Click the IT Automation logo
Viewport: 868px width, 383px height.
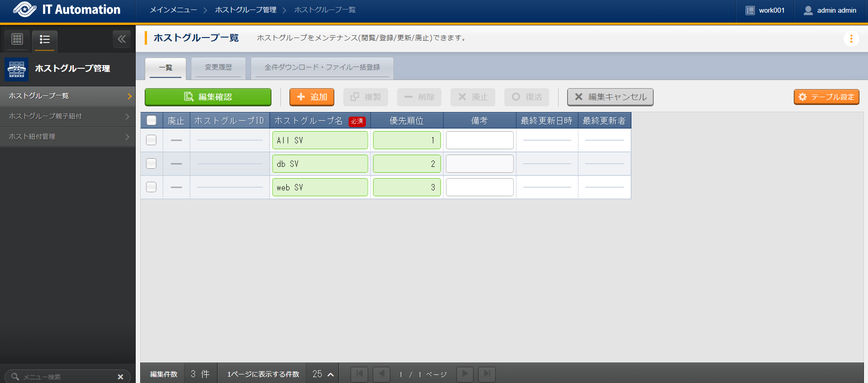point(67,10)
